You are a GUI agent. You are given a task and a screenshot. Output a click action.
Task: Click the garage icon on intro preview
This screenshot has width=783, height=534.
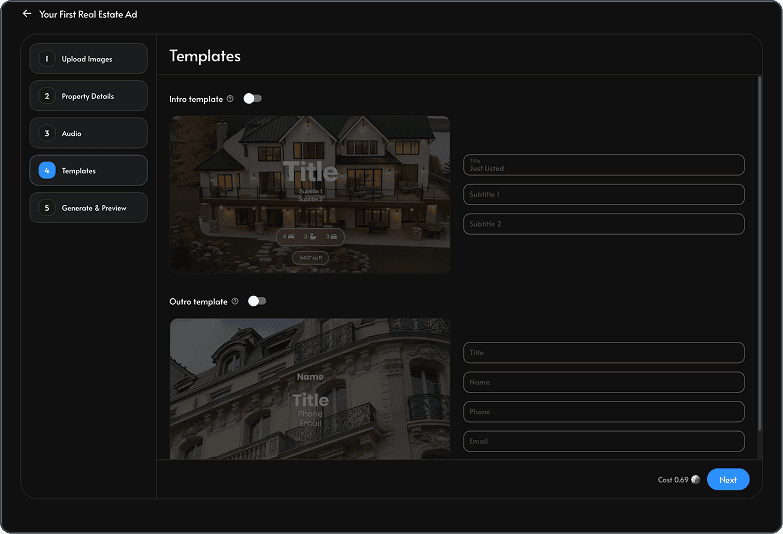click(334, 237)
